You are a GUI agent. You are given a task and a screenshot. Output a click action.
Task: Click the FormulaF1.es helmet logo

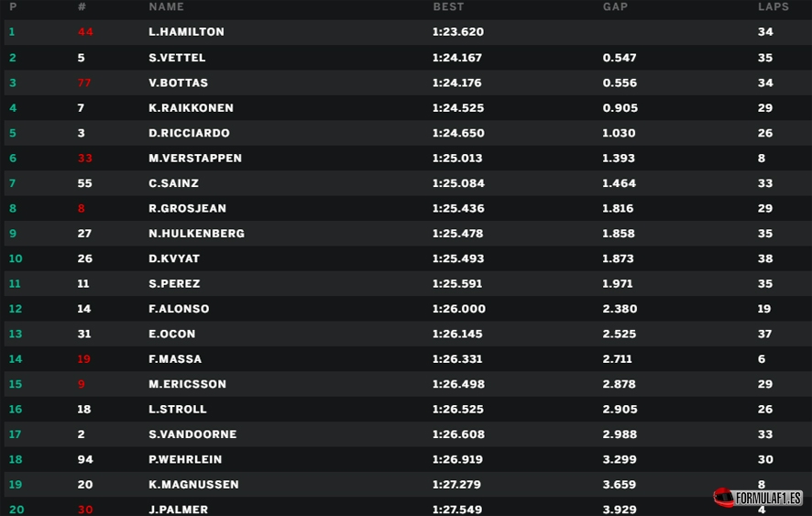[758, 498]
